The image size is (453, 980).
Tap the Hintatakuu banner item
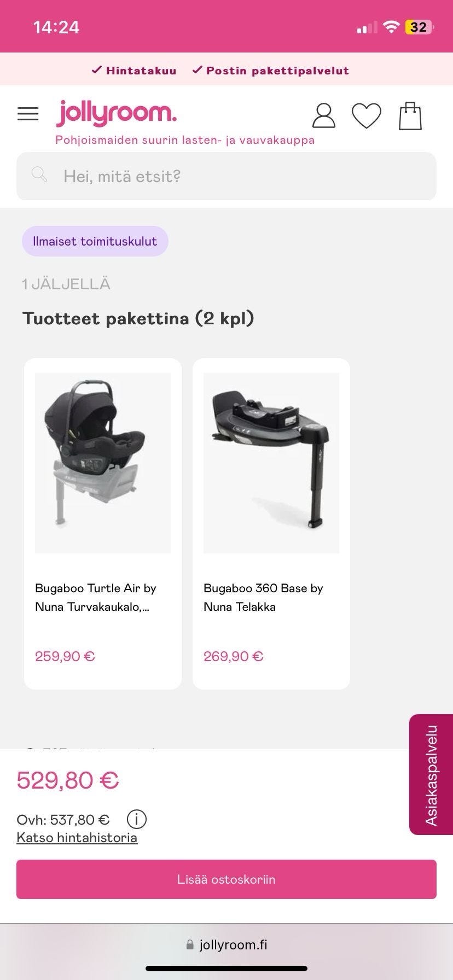click(134, 70)
